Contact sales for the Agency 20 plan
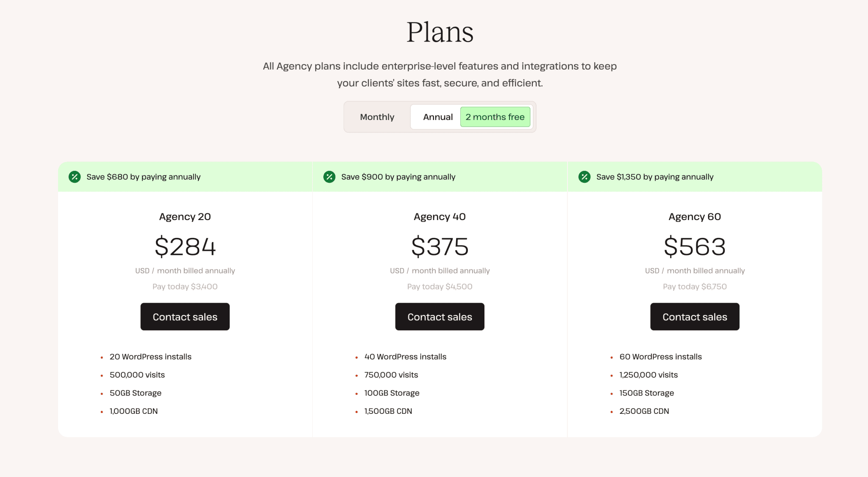Screen dimensions: 868x477 click(x=185, y=317)
